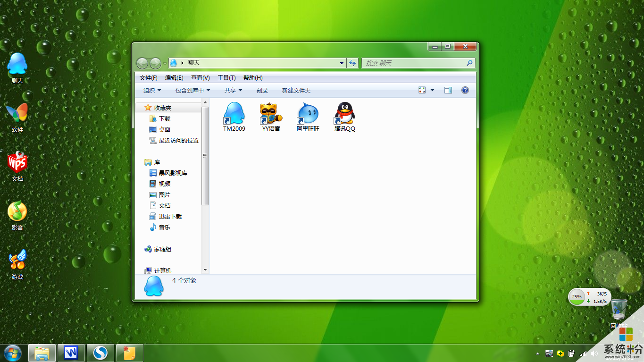Screen dimensions: 644x362
Task: Change the view with the view-mode icon
Action: (x=422, y=90)
